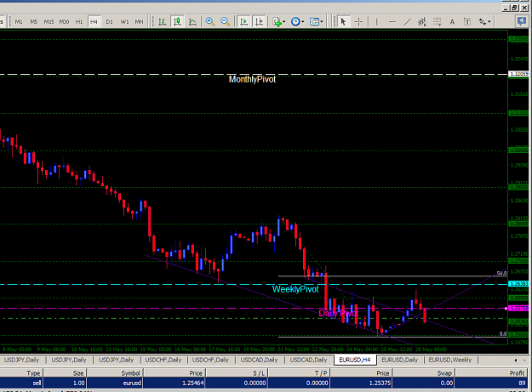
Task: Set timeframe to MN monthly
Action: coord(139,22)
